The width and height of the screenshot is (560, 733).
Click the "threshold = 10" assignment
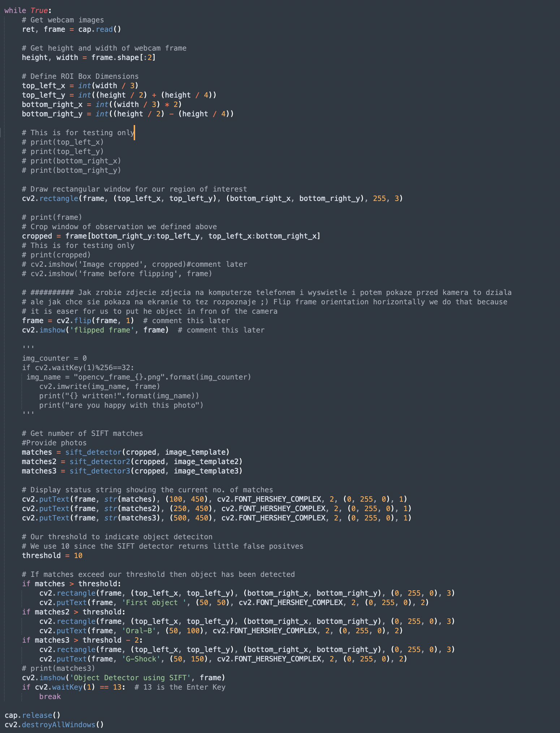coord(52,556)
